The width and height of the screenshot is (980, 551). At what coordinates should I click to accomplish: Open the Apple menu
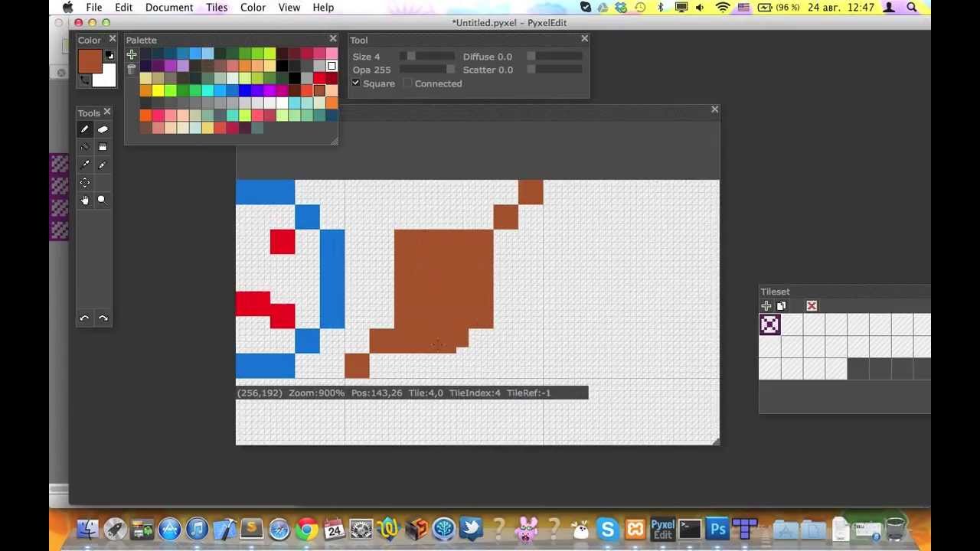point(67,7)
